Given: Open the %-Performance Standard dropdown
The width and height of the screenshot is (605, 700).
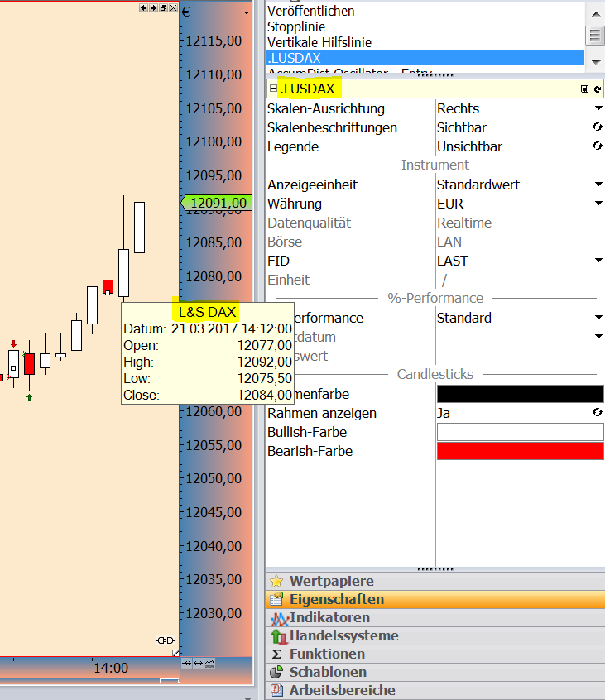Looking at the screenshot, I should 598,318.
